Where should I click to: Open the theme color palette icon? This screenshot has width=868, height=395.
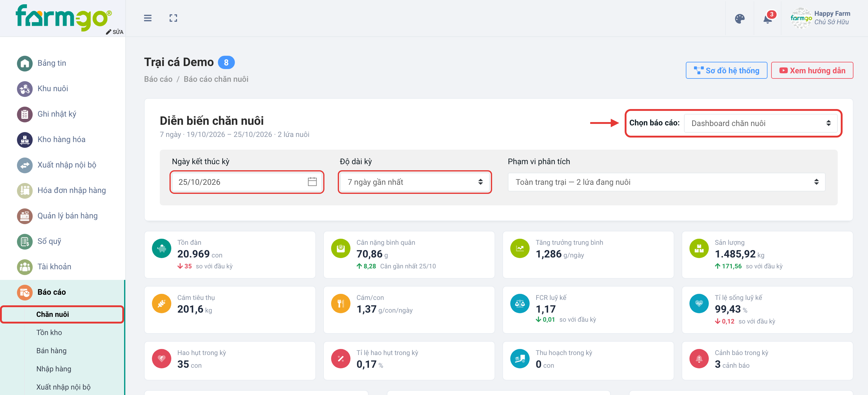pyautogui.click(x=740, y=18)
